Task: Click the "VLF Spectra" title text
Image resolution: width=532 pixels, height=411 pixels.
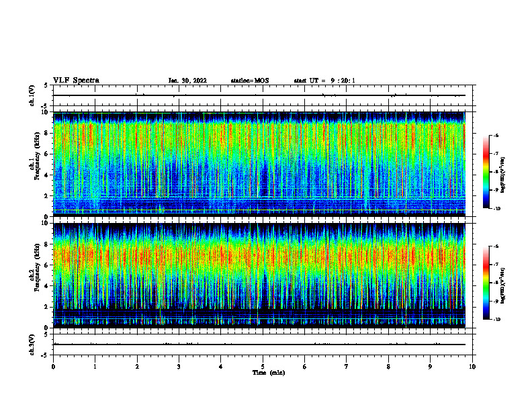Action: (x=76, y=81)
